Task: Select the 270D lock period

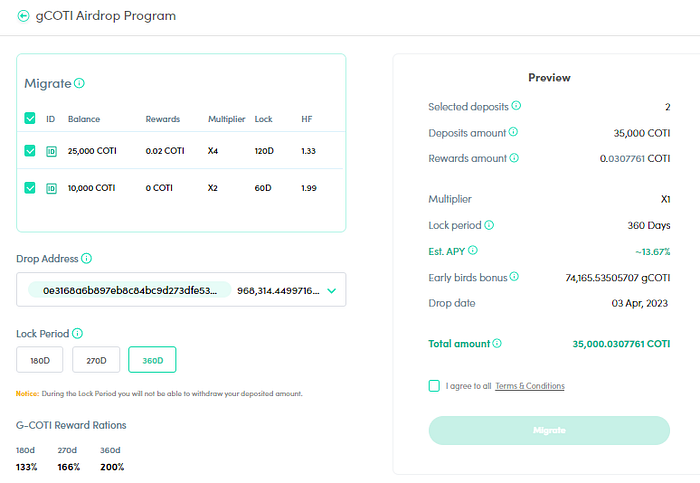Action: click(x=96, y=360)
